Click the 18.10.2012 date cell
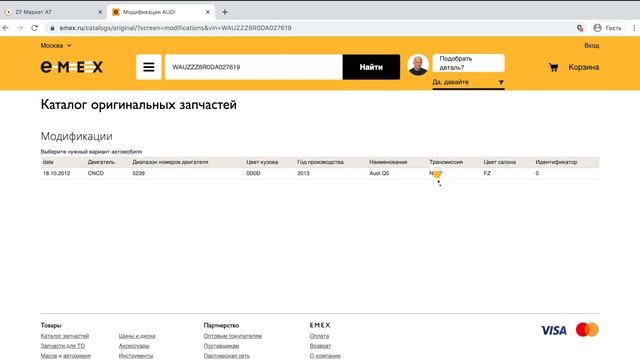 coord(56,173)
